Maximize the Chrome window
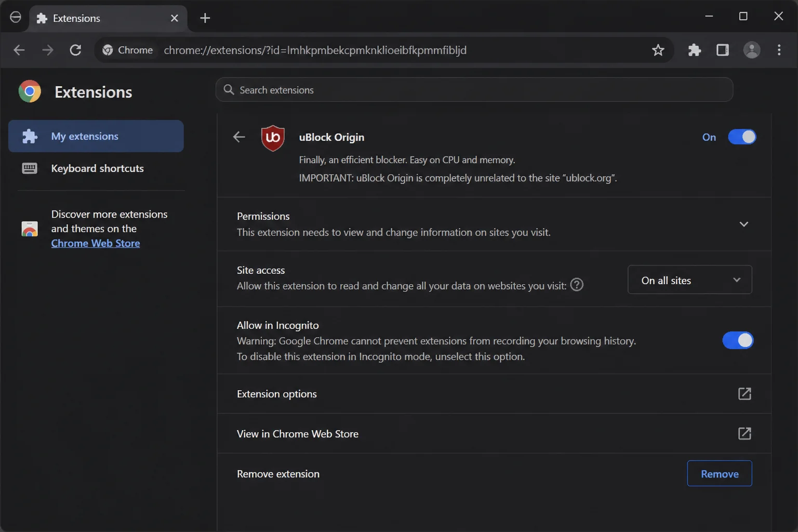Image resolution: width=798 pixels, height=532 pixels. [743, 17]
